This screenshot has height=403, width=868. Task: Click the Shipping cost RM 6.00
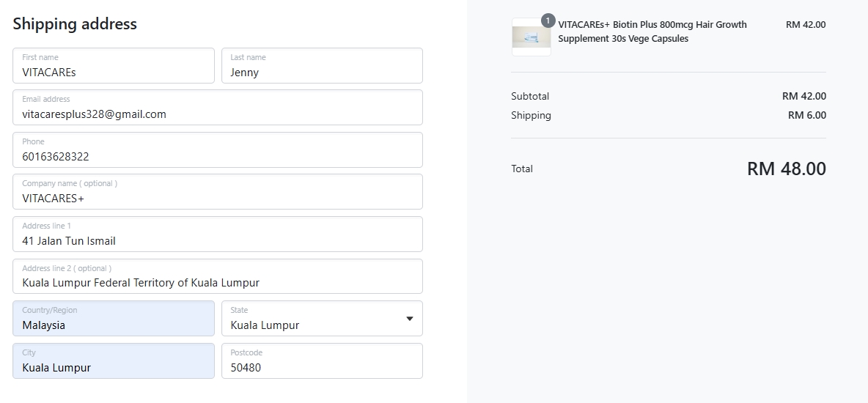[807, 115]
